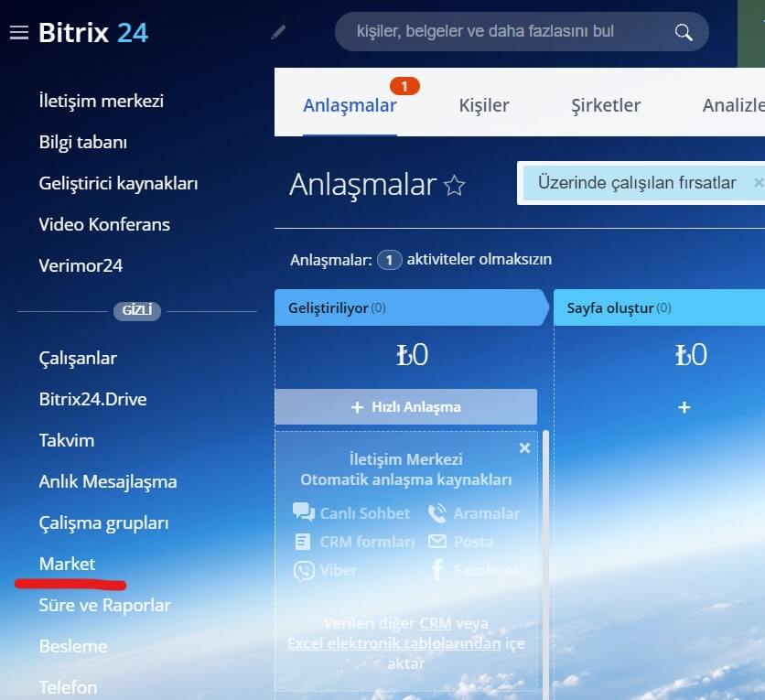This screenshot has height=700, width=765.
Task: Open Bitrix24.Drive in sidebar
Action: 92,400
